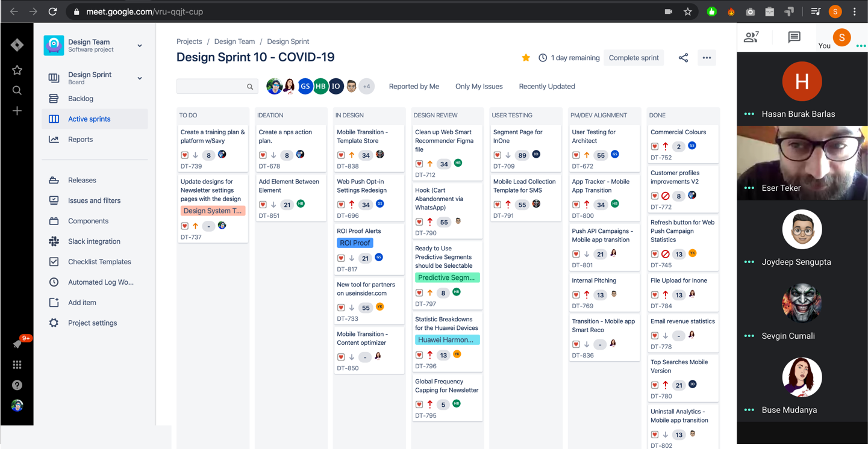
Task: Click the Design Sprint breadcrumb link
Action: coord(288,42)
